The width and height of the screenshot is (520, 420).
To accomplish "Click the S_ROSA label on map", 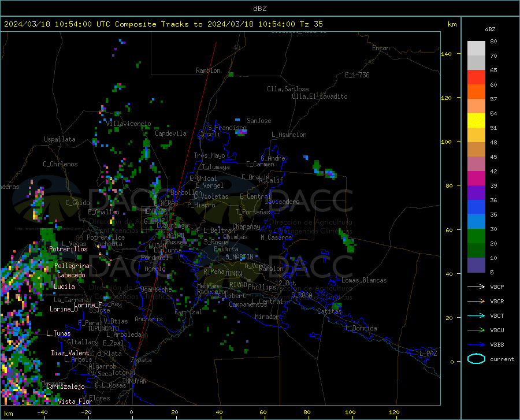I will (x=302, y=295).
